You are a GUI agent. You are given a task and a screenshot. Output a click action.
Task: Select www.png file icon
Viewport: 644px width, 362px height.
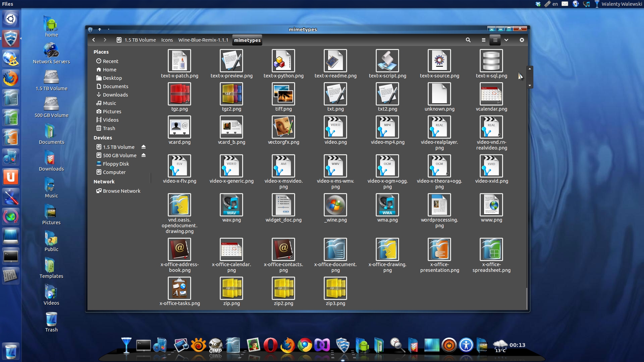click(x=491, y=205)
